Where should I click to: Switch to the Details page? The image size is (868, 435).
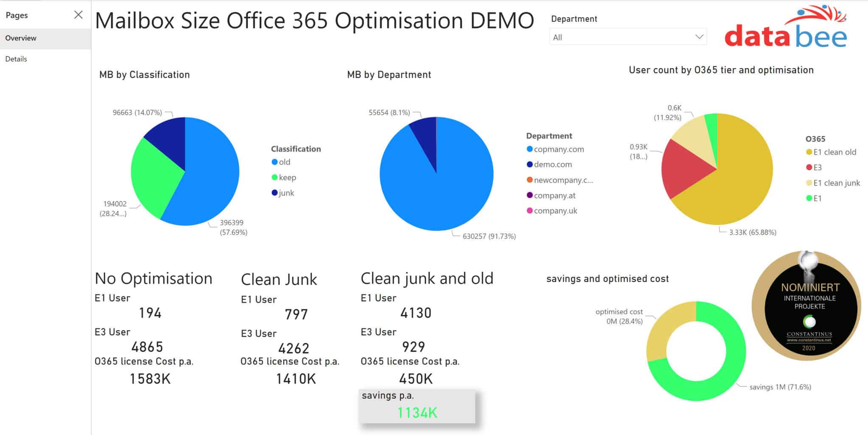[45, 59]
